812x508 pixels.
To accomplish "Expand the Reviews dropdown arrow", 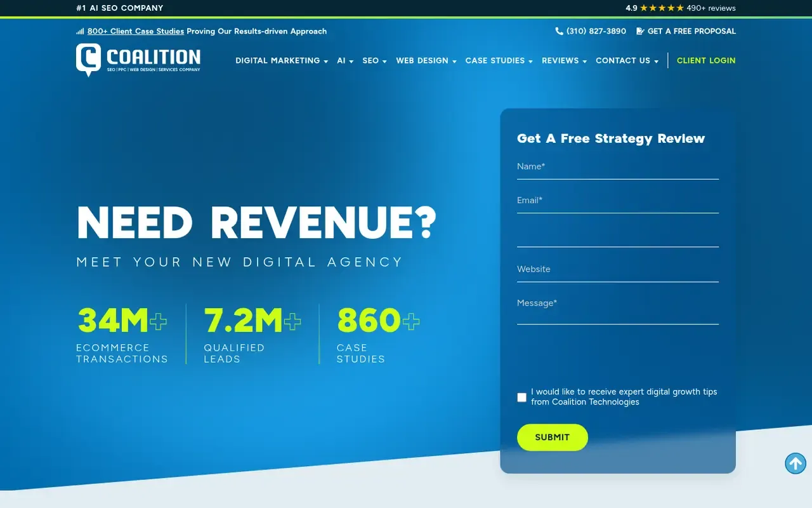I will point(584,62).
